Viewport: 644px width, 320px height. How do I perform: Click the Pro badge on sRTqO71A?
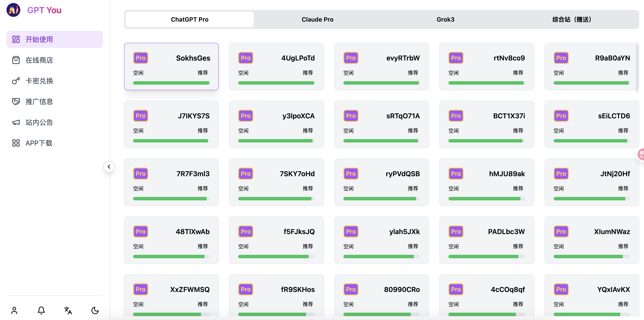click(x=351, y=116)
